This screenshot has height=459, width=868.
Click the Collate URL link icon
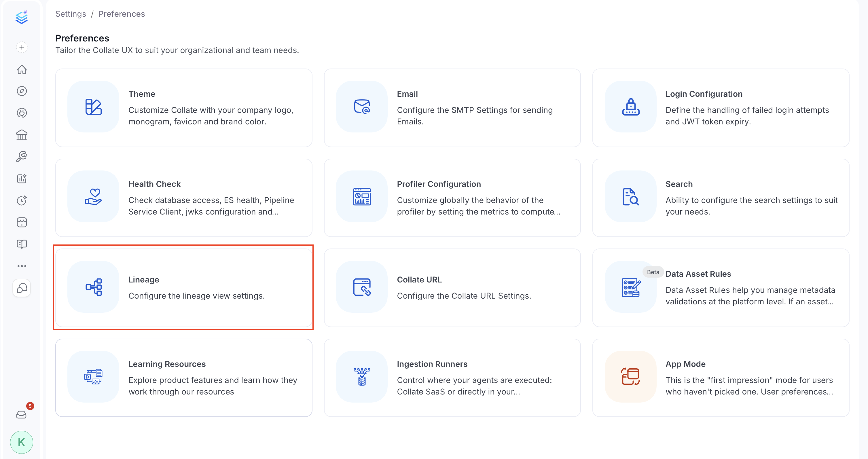[x=362, y=287]
